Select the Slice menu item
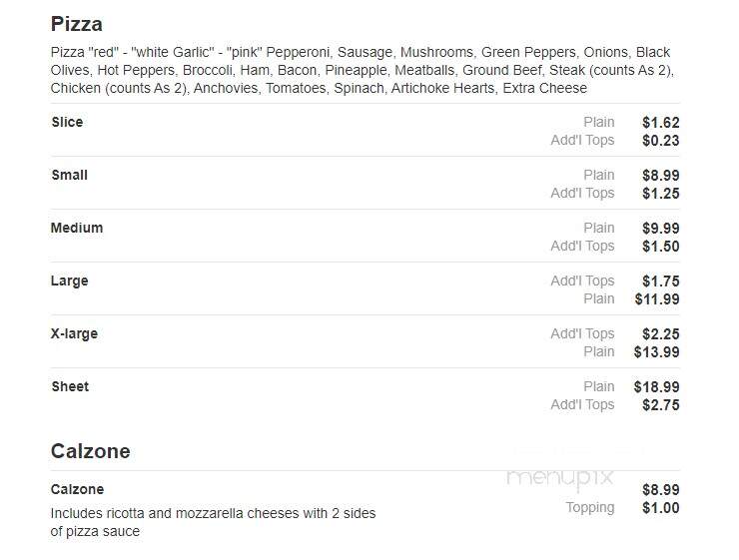This screenshot has height=560, width=739. [67, 122]
